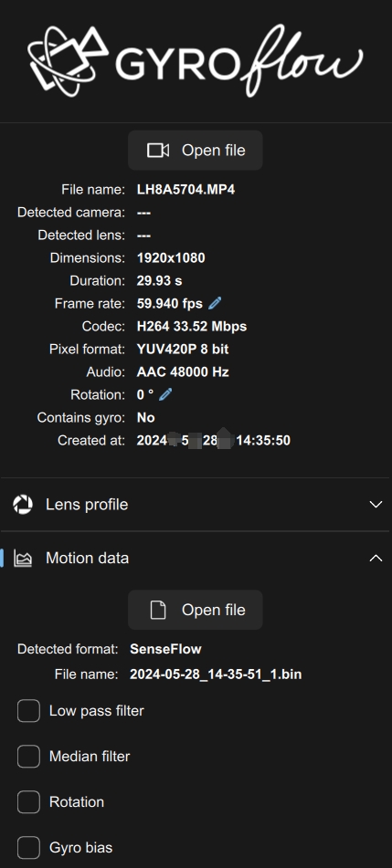Enable the Median filter checkbox
Viewport: 392px width, 868px height.
coord(28,756)
